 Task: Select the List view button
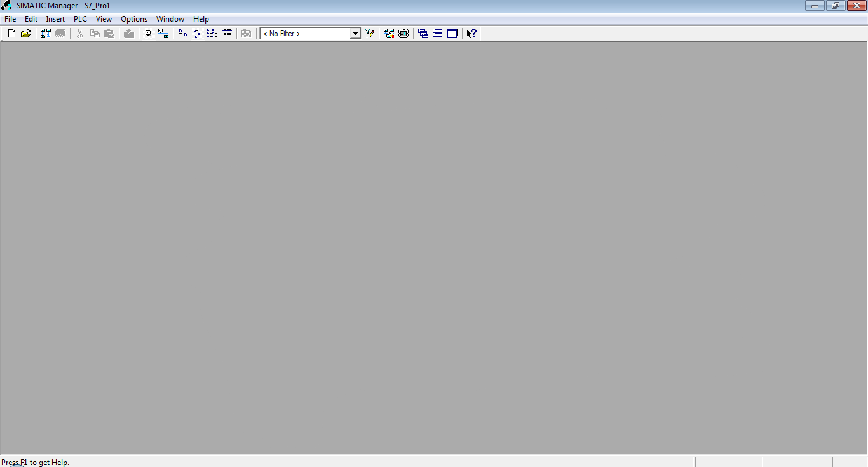pyautogui.click(x=212, y=34)
